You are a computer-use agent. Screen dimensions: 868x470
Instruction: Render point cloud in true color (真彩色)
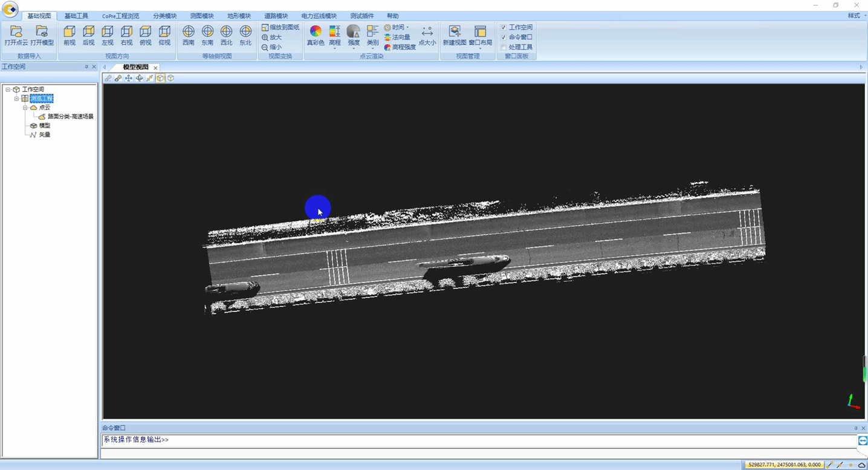point(316,36)
